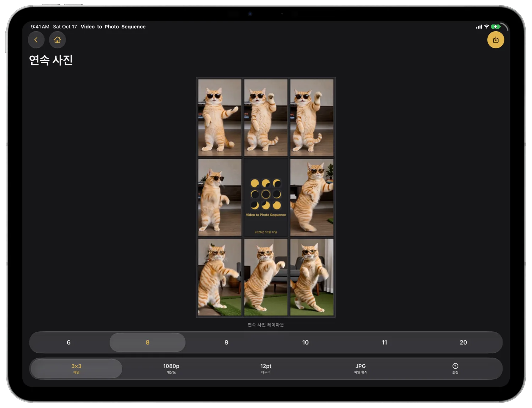Select frame count 9
The width and height of the screenshot is (532, 408).
point(226,342)
